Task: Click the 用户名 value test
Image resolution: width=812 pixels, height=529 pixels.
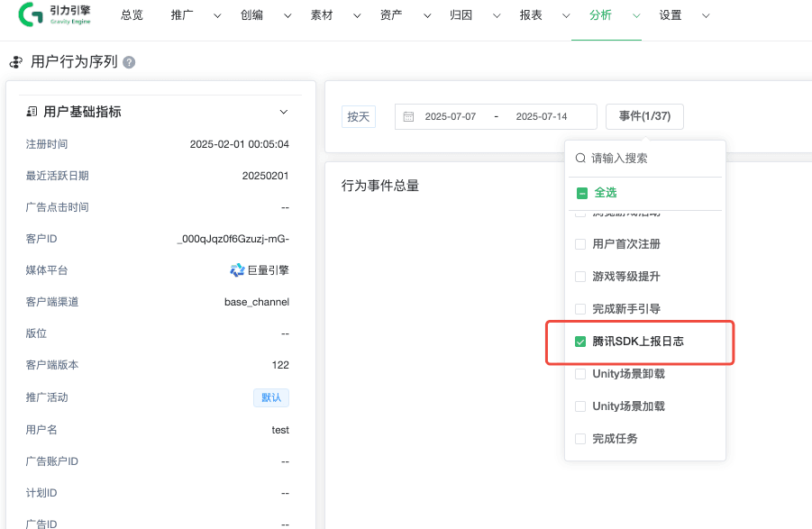Action: (280, 430)
